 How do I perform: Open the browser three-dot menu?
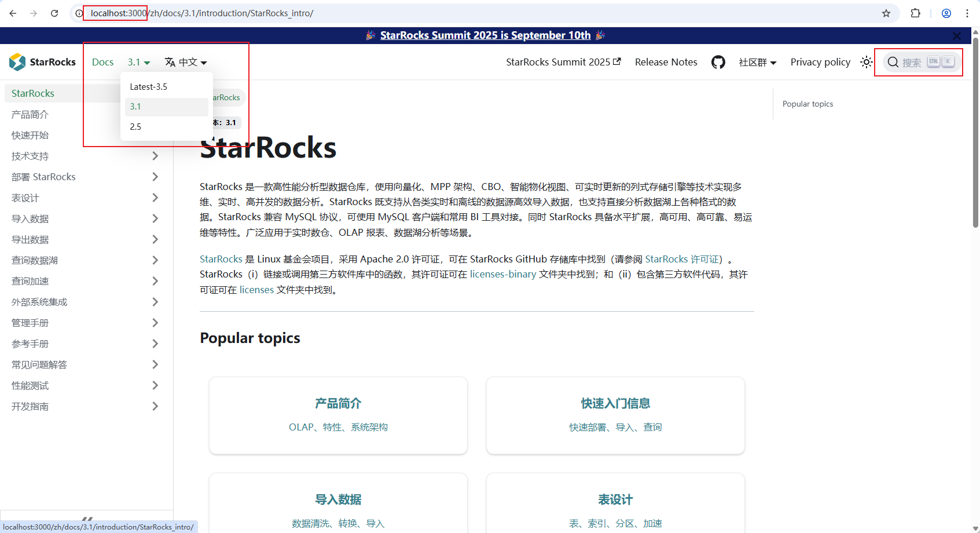pos(967,13)
